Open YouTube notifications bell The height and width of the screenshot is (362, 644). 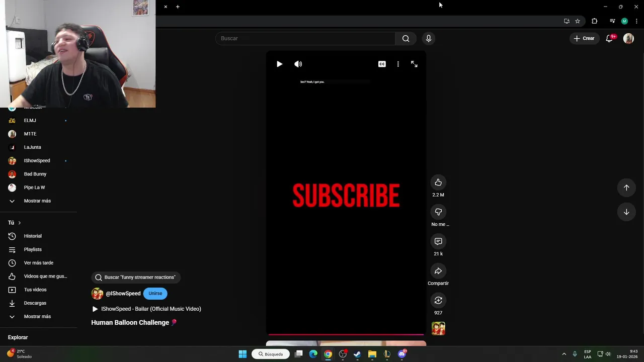coord(609,38)
